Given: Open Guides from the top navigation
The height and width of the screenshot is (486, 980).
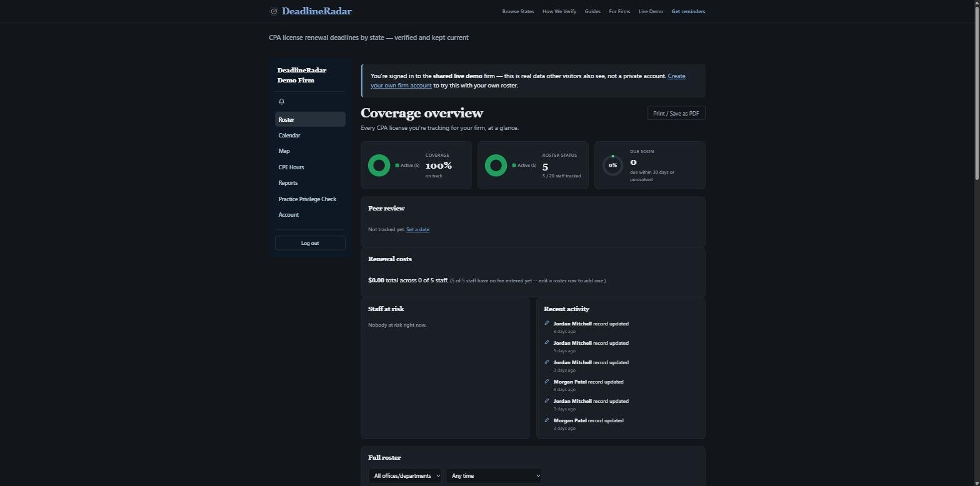Looking at the screenshot, I should click(x=592, y=11).
